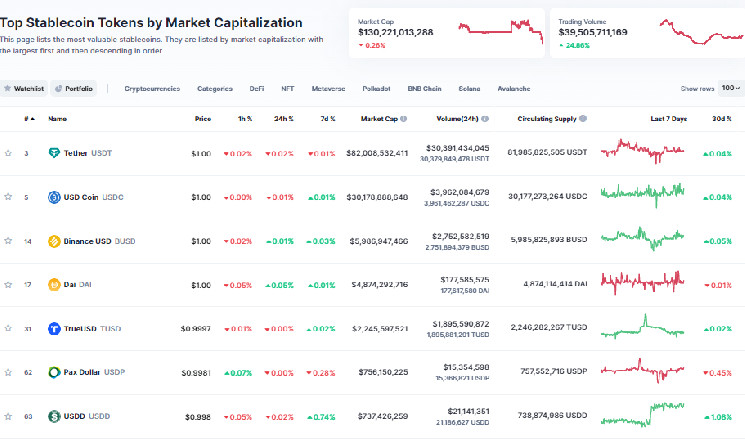Click the Pax Dollar logo icon
745x439 pixels.
54,373
